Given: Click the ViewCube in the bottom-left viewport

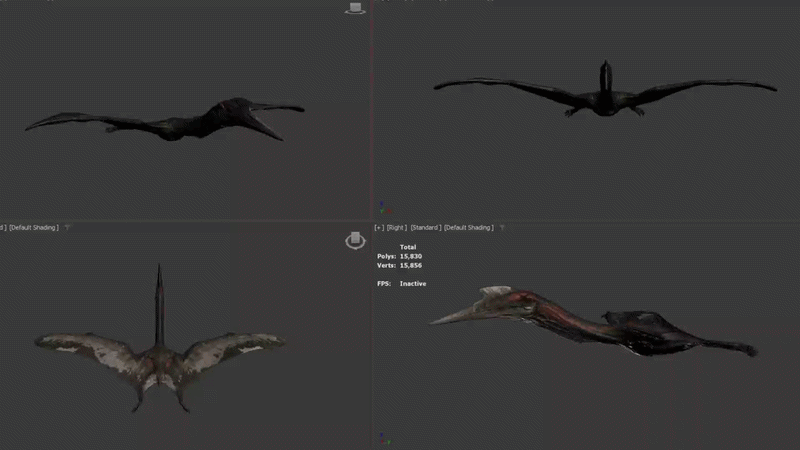Looking at the screenshot, I should (355, 240).
